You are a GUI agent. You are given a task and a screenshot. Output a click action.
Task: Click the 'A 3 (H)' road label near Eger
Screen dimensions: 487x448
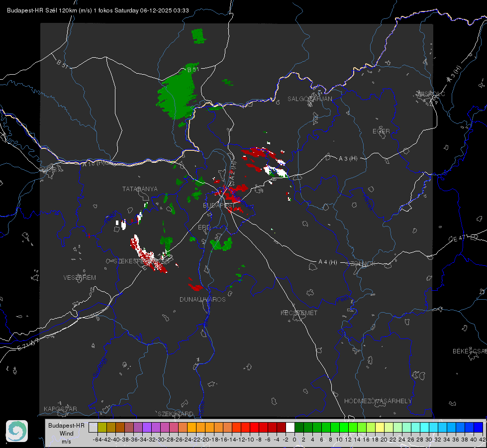coord(348,159)
